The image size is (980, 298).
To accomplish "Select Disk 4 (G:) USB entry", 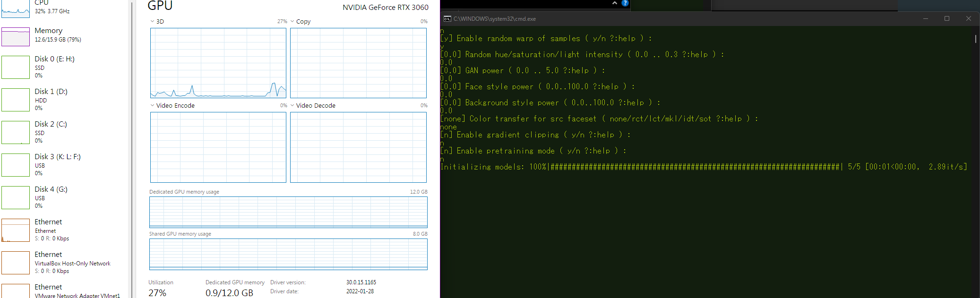I will 65,197.
